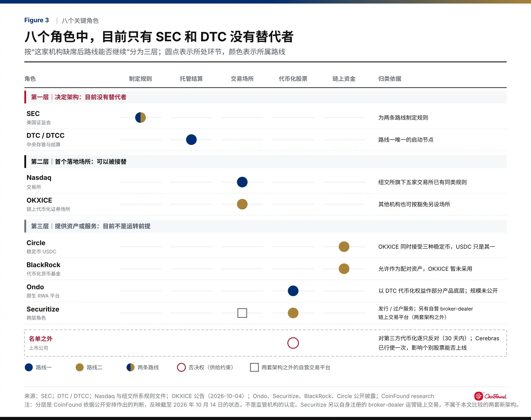Click the blue dot in DTC / DTCC row

[191, 140]
